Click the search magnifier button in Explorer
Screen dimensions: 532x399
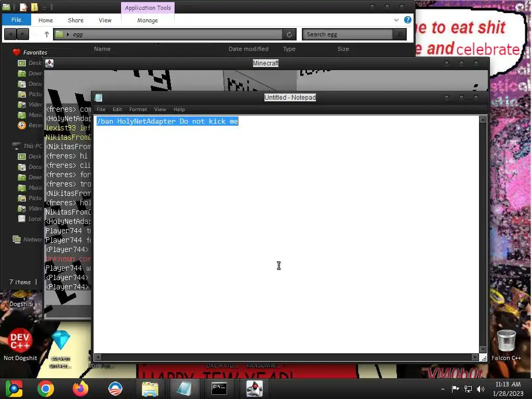coord(400,34)
